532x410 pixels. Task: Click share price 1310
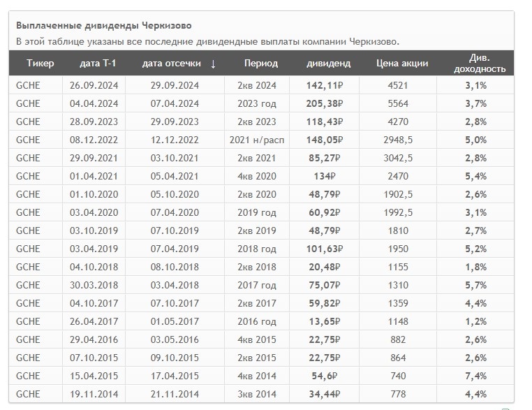coord(398,285)
